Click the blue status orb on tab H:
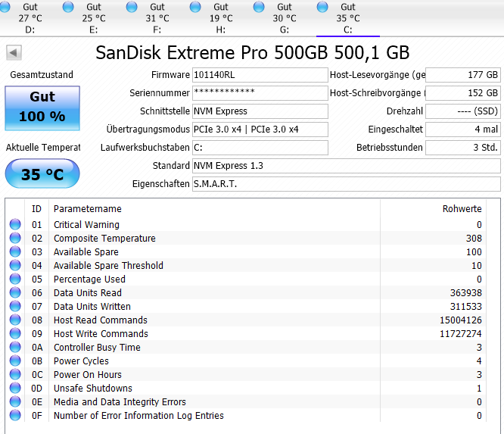This screenshot has height=434, width=504. (x=195, y=6)
